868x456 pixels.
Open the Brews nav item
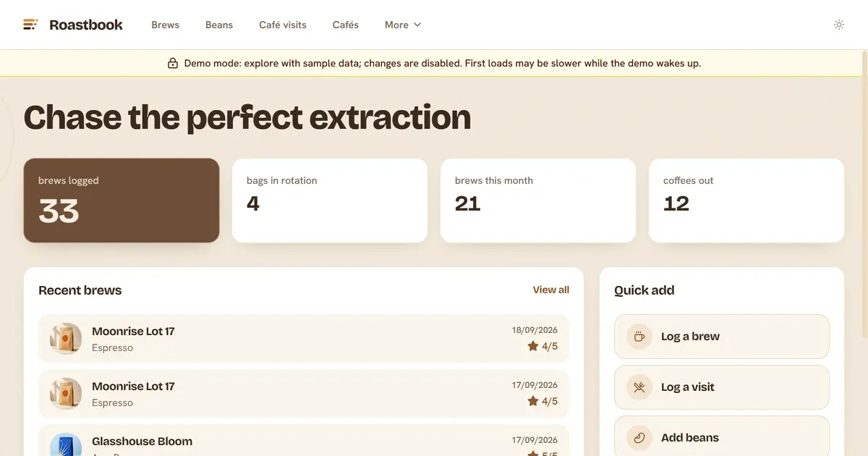click(x=166, y=25)
